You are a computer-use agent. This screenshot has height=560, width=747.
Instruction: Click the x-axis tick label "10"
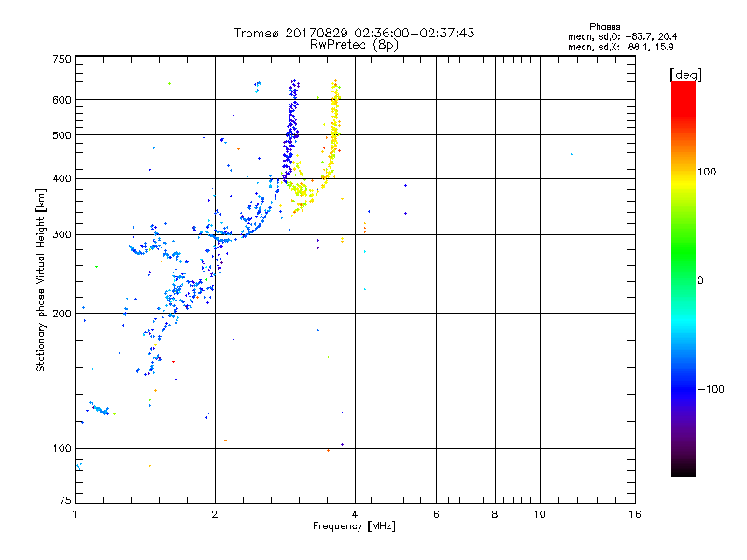[x=540, y=514]
